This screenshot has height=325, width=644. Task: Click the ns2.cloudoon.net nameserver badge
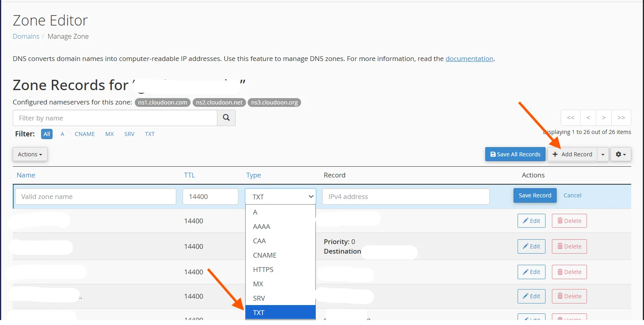[219, 102]
